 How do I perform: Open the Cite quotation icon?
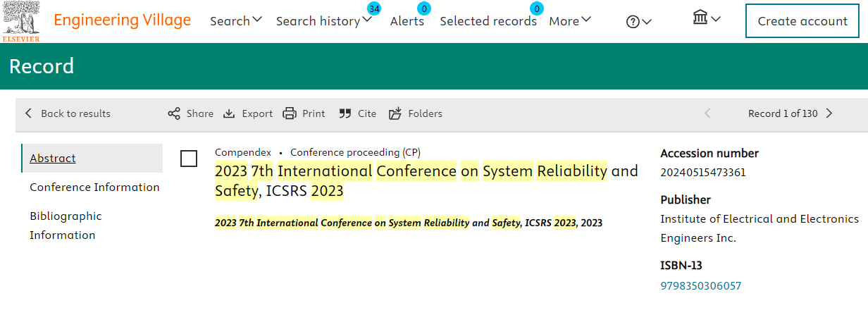345,113
